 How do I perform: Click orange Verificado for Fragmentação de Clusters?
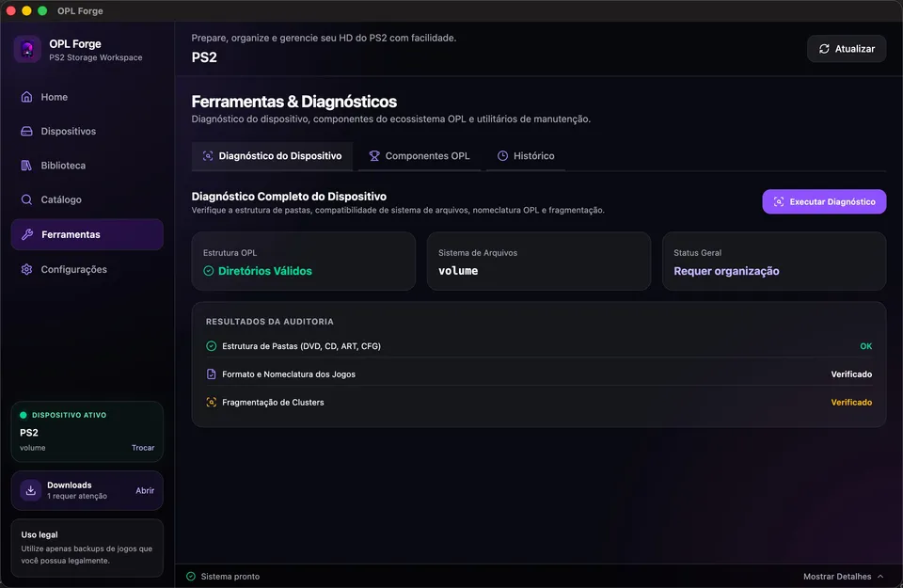851,403
